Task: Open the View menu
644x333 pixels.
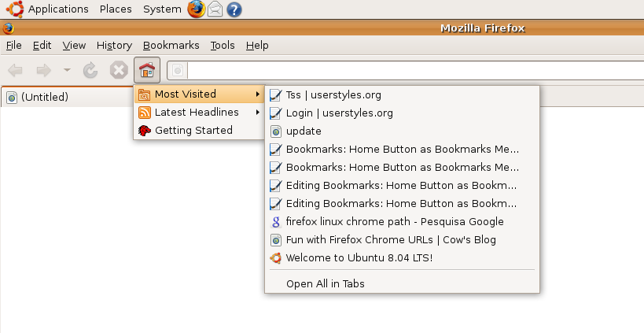Action: (x=74, y=45)
